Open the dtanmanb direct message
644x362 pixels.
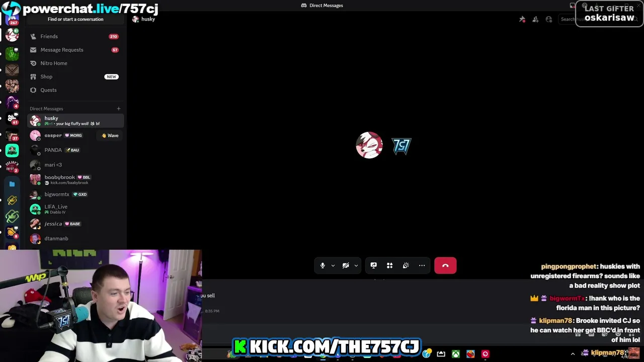pos(75,238)
